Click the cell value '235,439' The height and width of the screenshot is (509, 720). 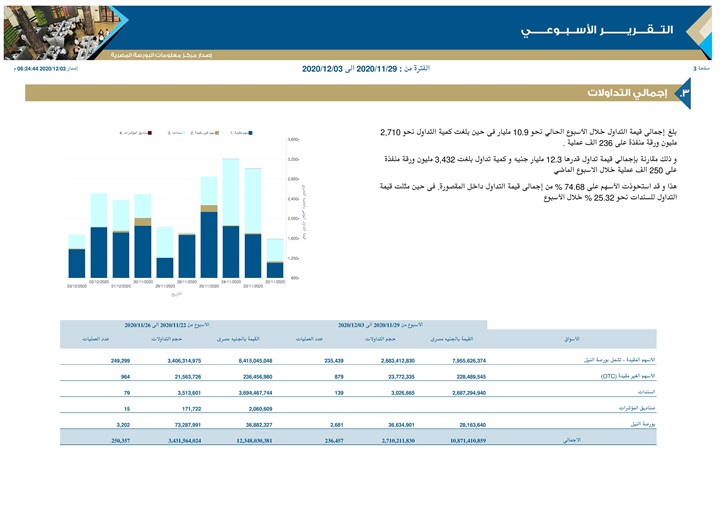click(x=334, y=361)
